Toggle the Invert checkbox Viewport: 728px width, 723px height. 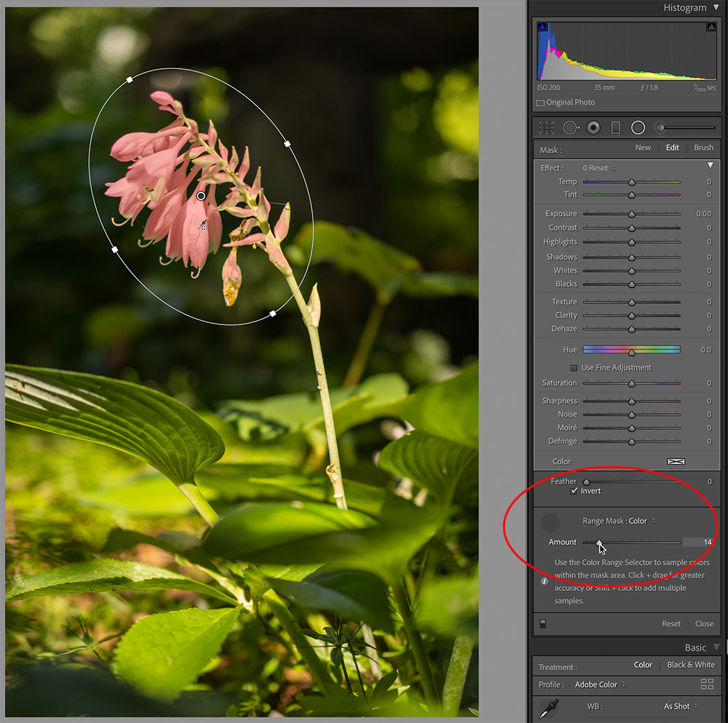574,490
